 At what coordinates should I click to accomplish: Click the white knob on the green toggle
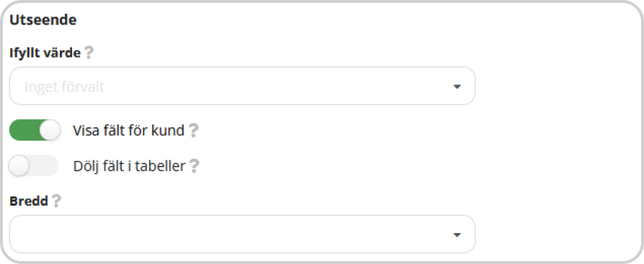(50, 131)
